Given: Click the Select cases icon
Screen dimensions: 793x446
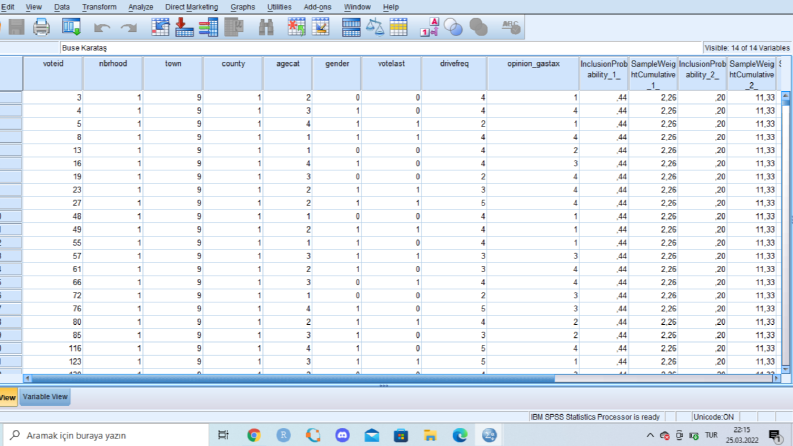Looking at the screenshot, I should click(x=399, y=27).
